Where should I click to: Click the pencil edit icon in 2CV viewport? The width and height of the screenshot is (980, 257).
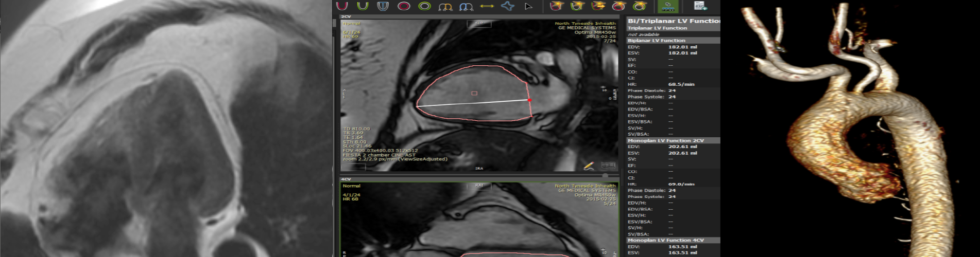pyautogui.click(x=589, y=166)
